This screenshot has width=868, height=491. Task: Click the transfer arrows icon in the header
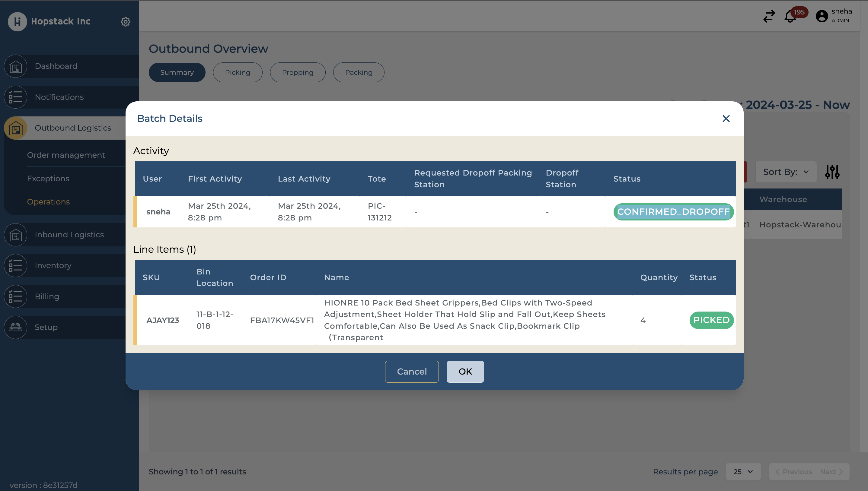[769, 16]
